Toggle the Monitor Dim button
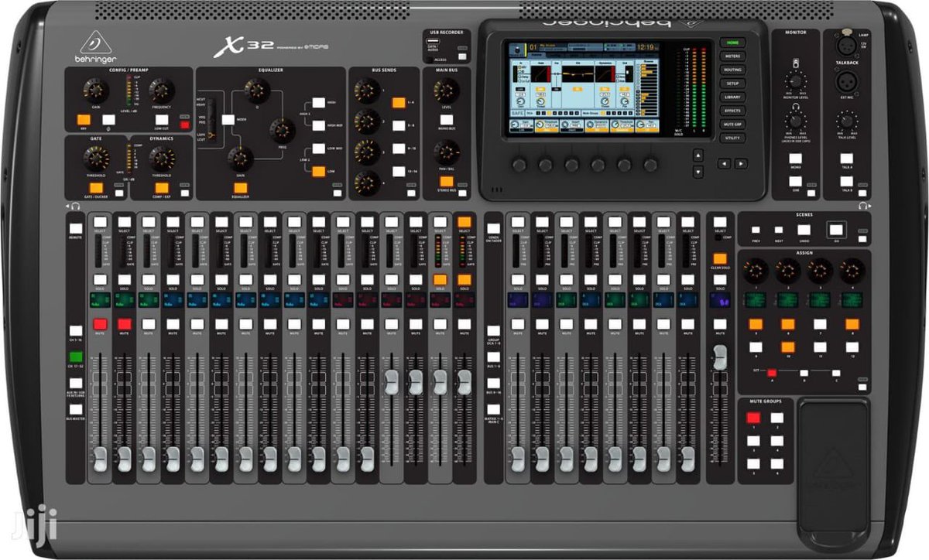 pos(795,181)
